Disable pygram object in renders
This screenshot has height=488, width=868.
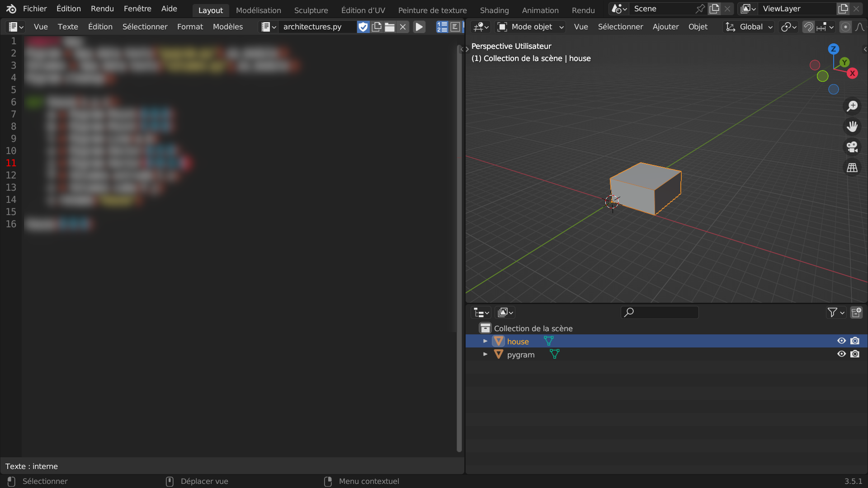click(x=855, y=354)
